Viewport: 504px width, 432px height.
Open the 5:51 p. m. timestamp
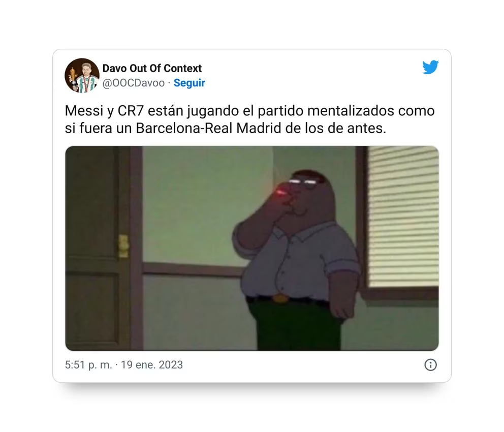(x=88, y=365)
